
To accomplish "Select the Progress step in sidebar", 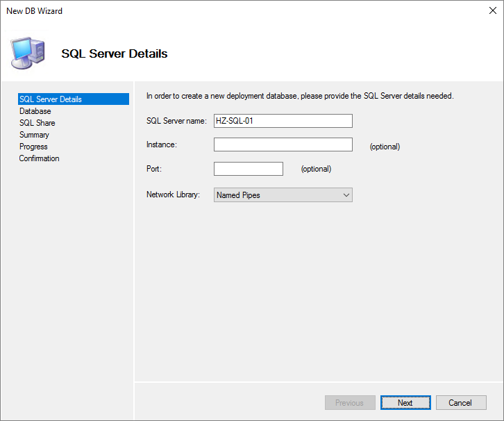I will coord(33,147).
